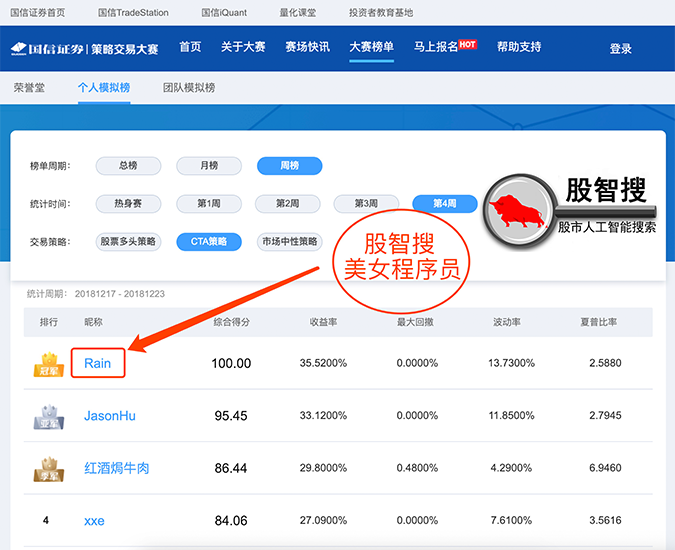Screen dimensions: 675x550
Task: Select 总榜 ranking period
Action: (128, 166)
